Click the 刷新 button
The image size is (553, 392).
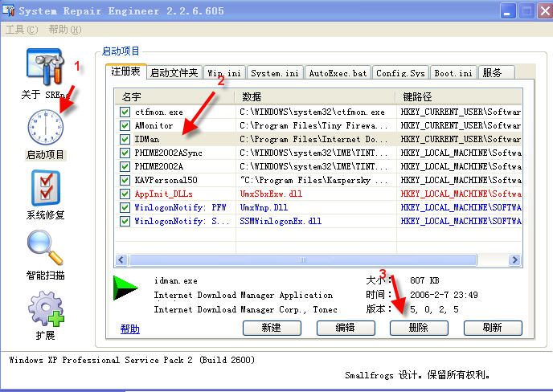[493, 328]
